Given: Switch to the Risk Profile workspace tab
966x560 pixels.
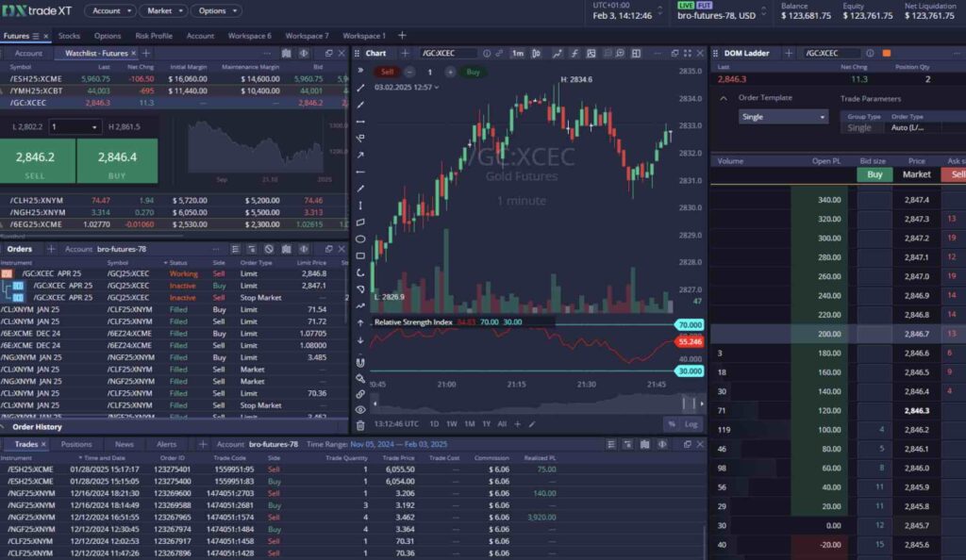Looking at the screenshot, I should pyautogui.click(x=154, y=36).
